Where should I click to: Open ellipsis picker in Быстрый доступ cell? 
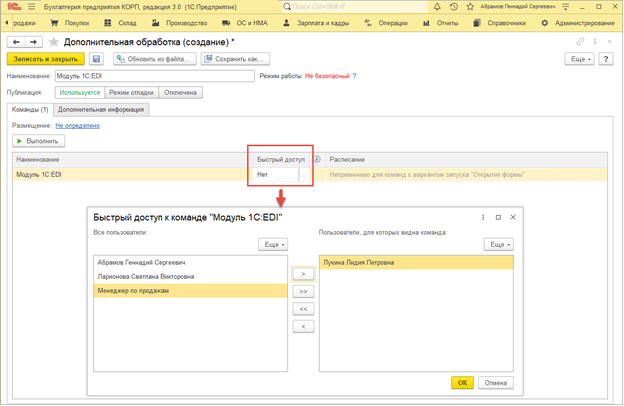pos(304,175)
